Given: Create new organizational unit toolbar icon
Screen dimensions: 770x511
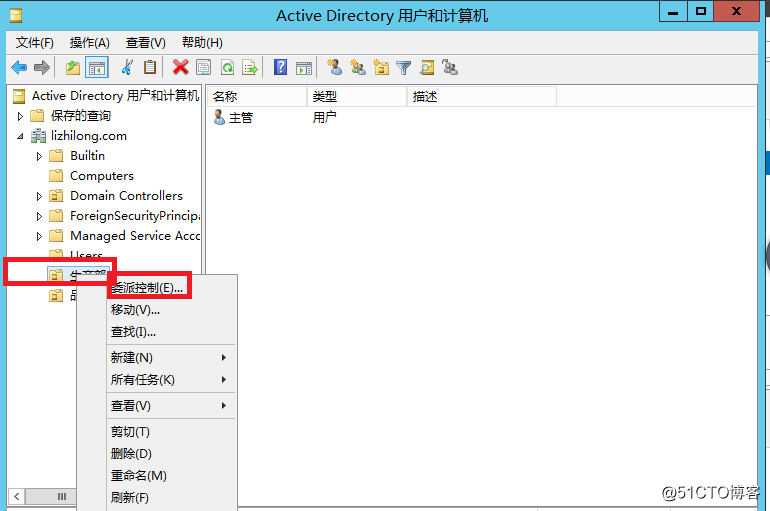Looking at the screenshot, I should (381, 67).
